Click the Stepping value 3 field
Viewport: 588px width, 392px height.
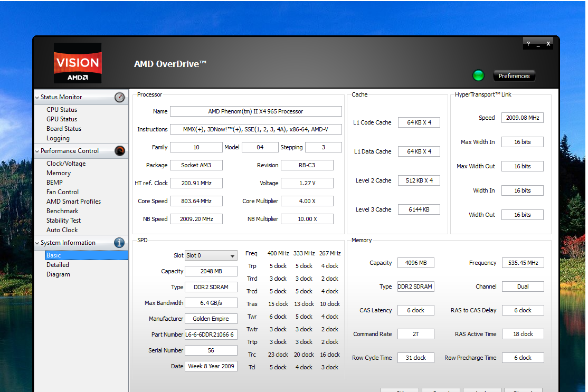[323, 147]
